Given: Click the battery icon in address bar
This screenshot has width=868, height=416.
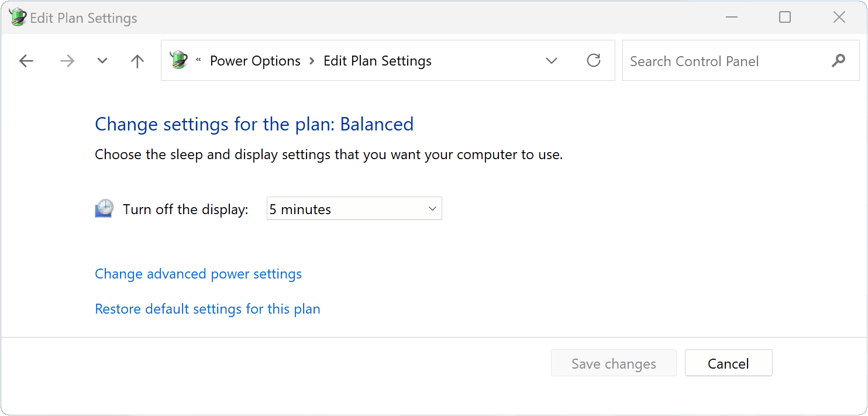Looking at the screenshot, I should 178,60.
